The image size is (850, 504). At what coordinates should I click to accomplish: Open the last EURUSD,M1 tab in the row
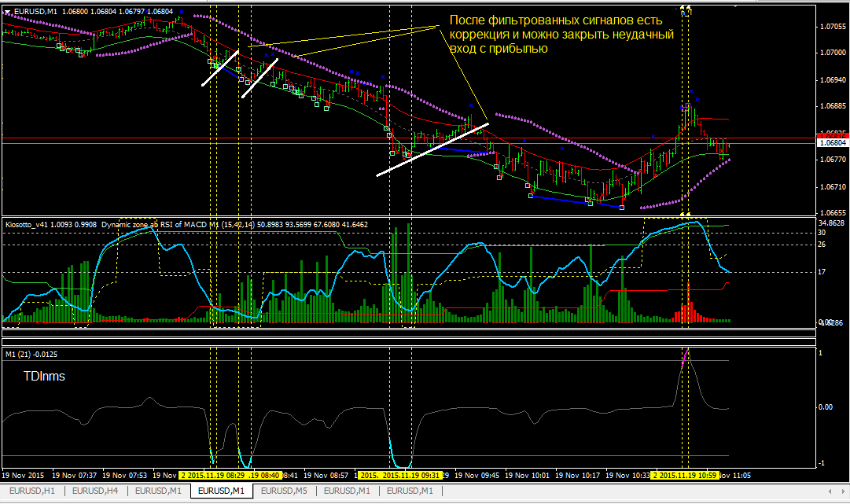(x=410, y=491)
